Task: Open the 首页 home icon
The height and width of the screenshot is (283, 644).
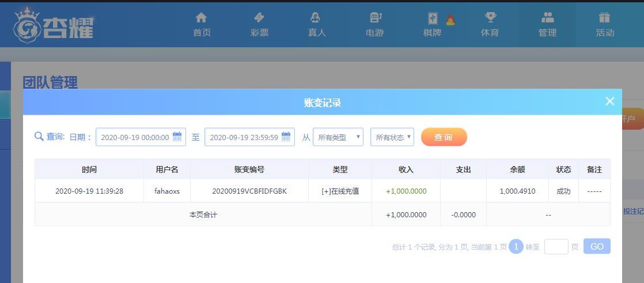Action: tap(201, 18)
